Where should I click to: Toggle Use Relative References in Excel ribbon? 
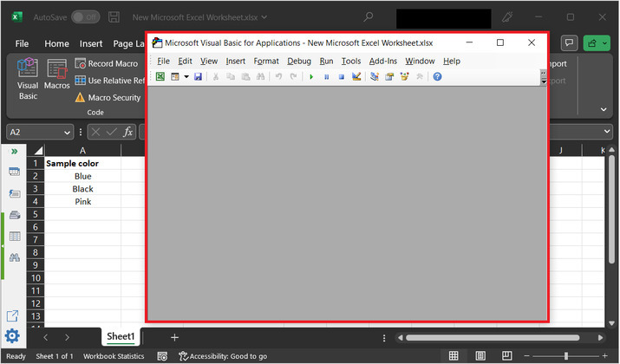[110, 81]
